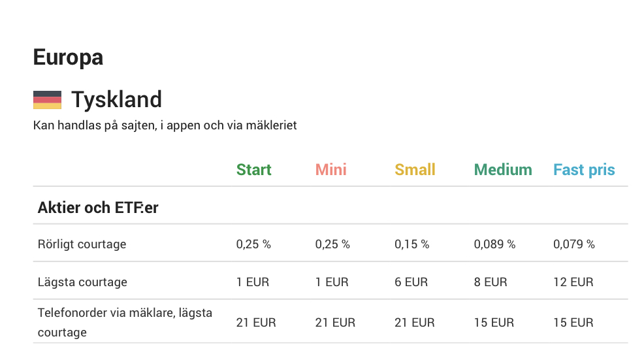Click the Europa heading
The height and width of the screenshot is (360, 644).
point(68,57)
